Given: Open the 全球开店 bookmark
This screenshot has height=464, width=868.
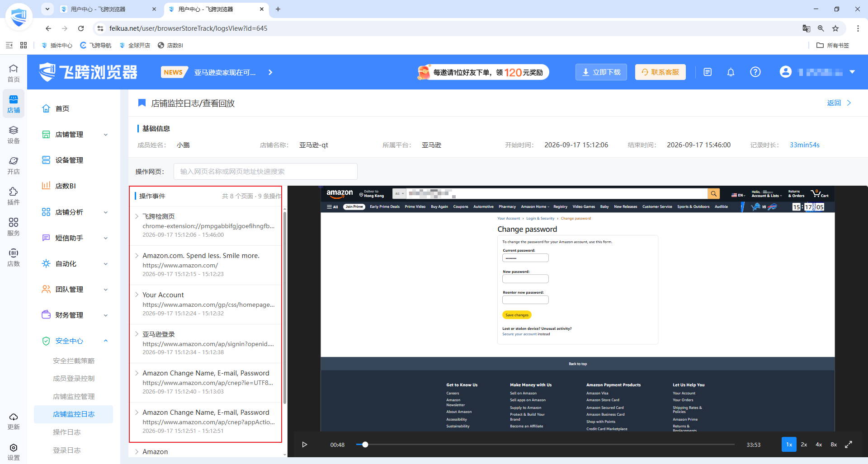Looking at the screenshot, I should [x=135, y=45].
